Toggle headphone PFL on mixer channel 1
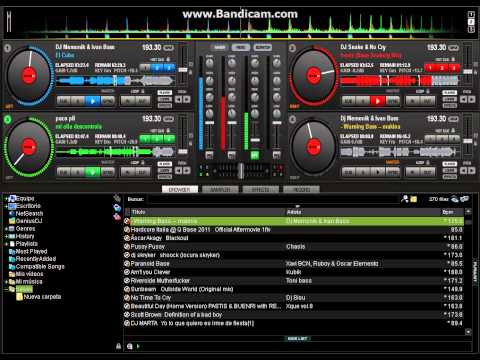This screenshot has height=360, width=480. coord(209,155)
